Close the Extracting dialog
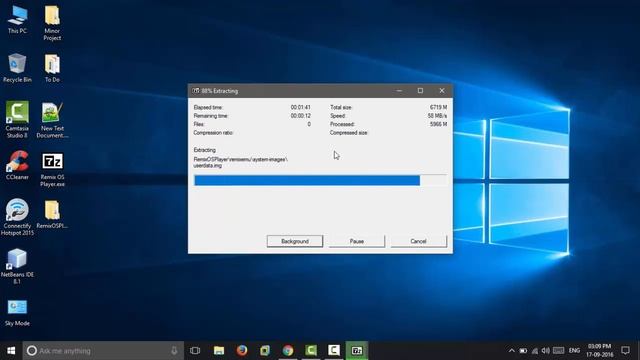The image size is (640, 360). click(x=442, y=91)
